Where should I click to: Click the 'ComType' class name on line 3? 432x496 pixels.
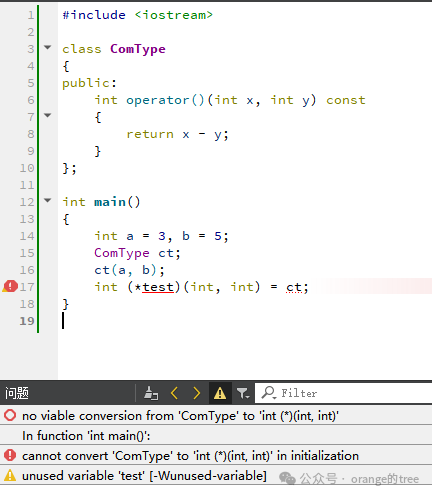(138, 49)
